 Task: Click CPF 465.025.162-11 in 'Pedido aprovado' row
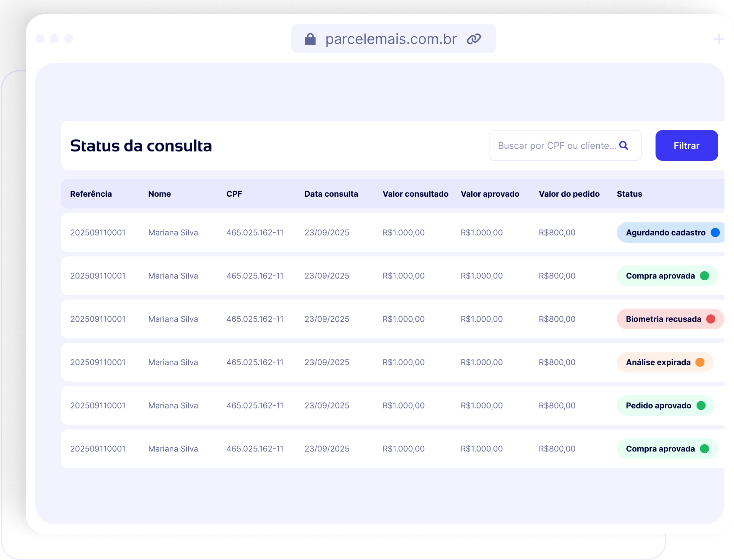255,405
